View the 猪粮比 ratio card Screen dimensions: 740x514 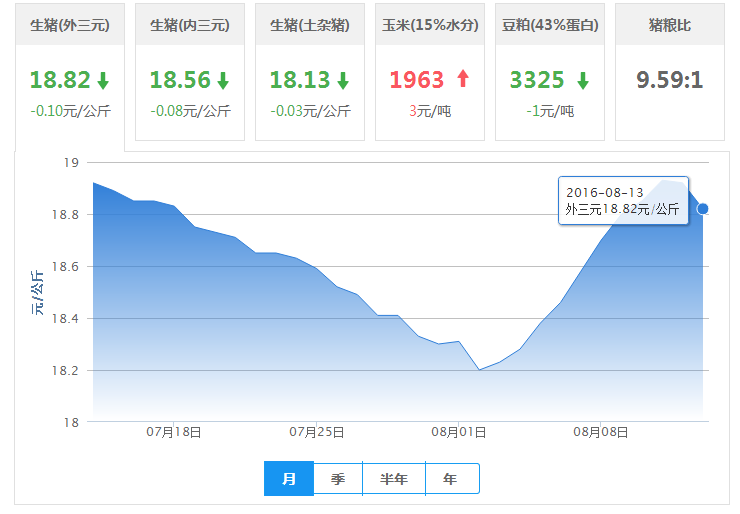tap(669, 24)
